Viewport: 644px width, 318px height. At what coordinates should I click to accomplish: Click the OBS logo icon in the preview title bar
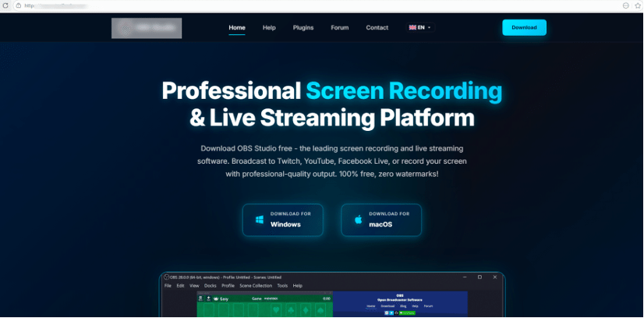167,277
